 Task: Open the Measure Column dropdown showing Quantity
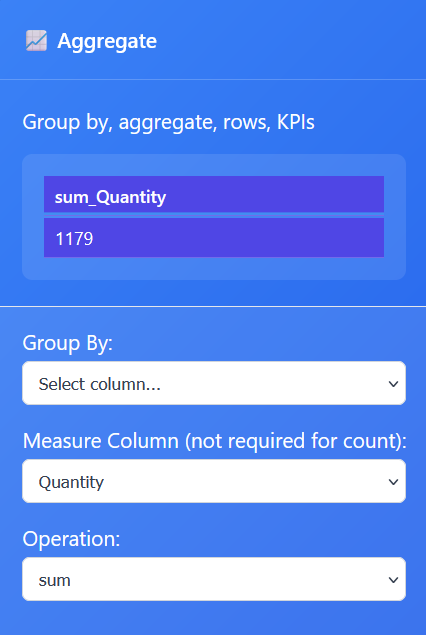pyautogui.click(x=214, y=481)
